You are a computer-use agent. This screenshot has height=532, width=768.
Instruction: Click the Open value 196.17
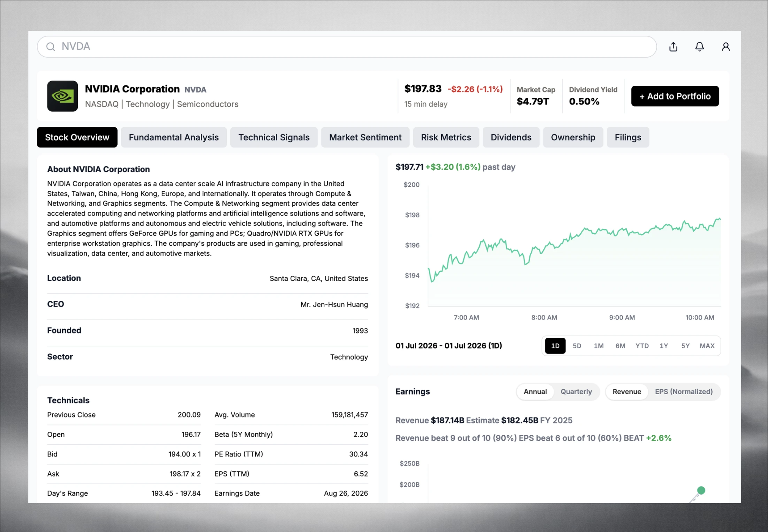(191, 434)
